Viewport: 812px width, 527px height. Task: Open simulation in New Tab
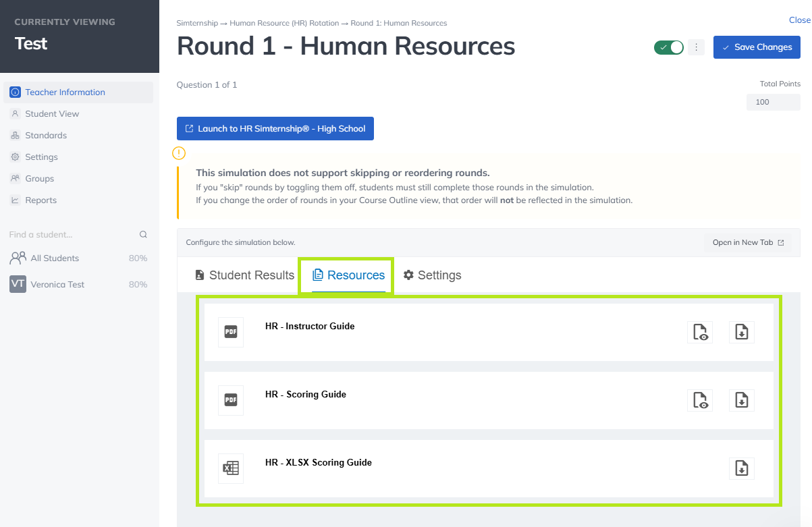point(748,243)
